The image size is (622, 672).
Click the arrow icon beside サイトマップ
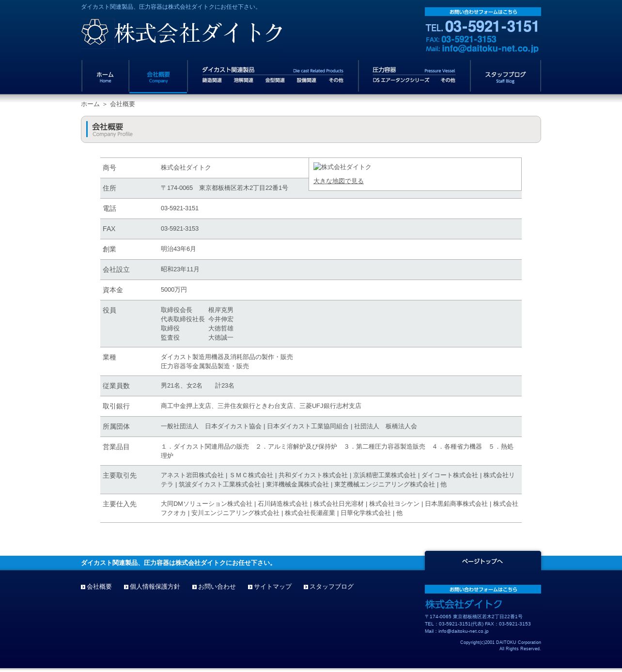pos(250,587)
